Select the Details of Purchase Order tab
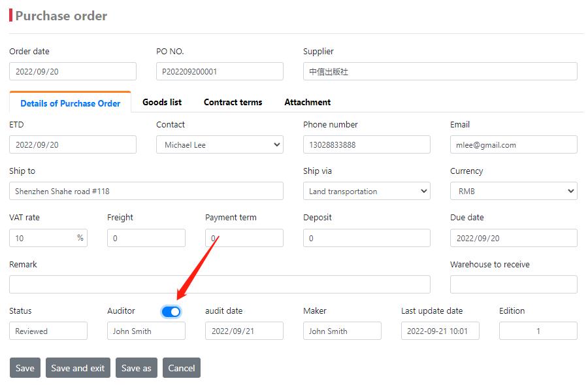588x385 pixels. click(x=70, y=103)
